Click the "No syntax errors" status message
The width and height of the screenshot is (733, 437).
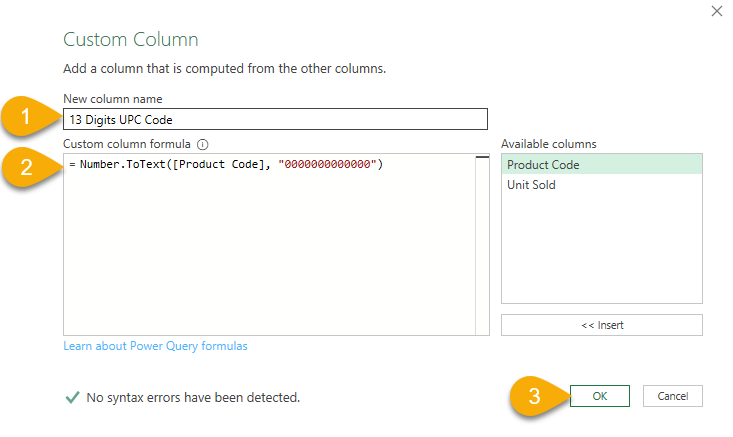(x=193, y=397)
